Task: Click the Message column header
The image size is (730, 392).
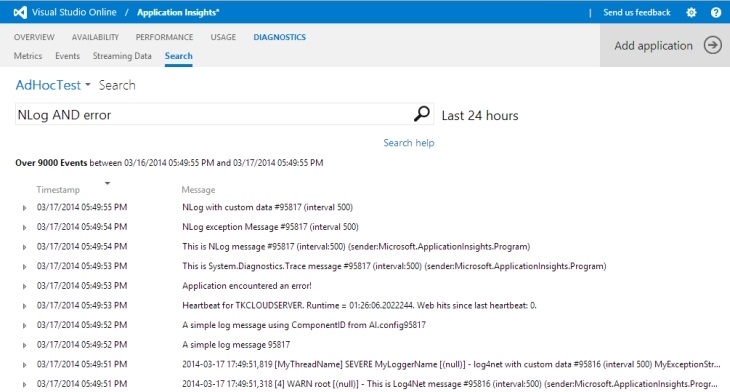Action: (198, 190)
